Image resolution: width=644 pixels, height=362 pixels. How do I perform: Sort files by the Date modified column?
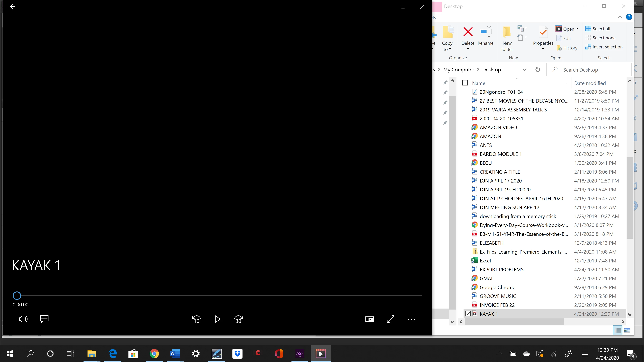[590, 83]
